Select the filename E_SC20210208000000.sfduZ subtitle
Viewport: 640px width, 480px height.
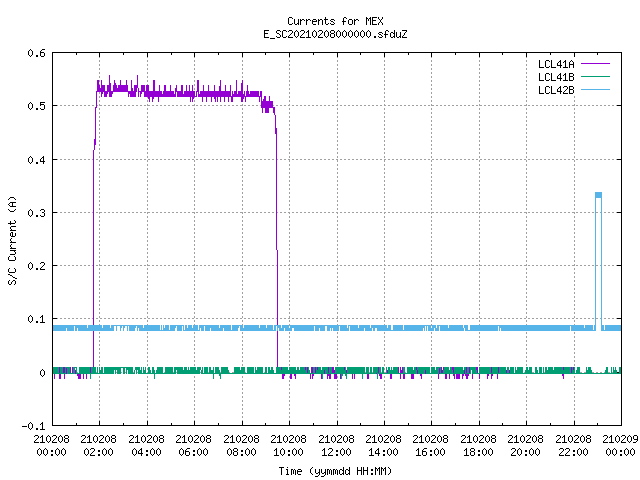tap(335, 34)
